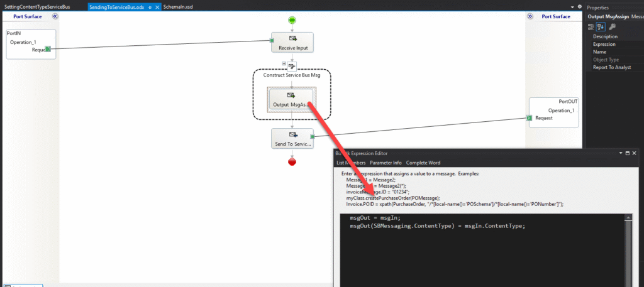Click the Property Pages key icon
The image size is (644, 287).
pyautogui.click(x=612, y=26)
